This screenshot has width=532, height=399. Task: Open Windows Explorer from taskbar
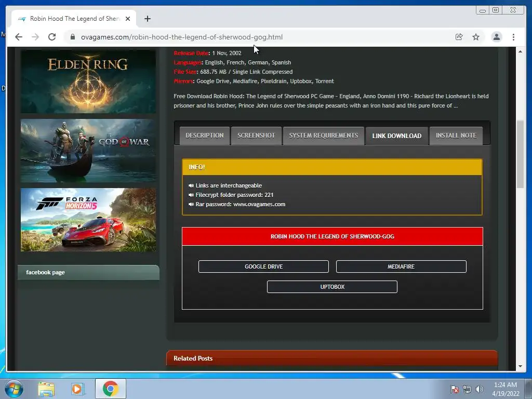[46, 389]
